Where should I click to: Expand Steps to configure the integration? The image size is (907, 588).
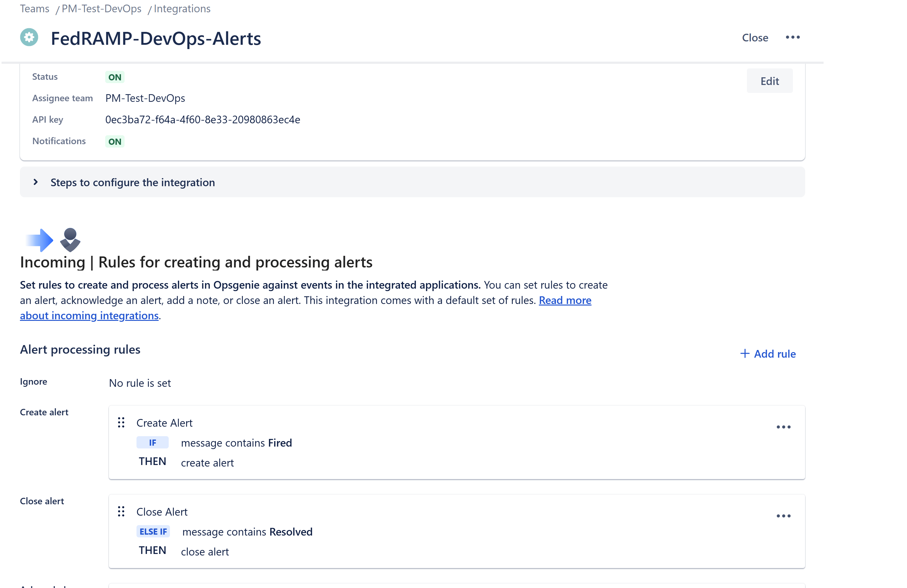point(132,182)
